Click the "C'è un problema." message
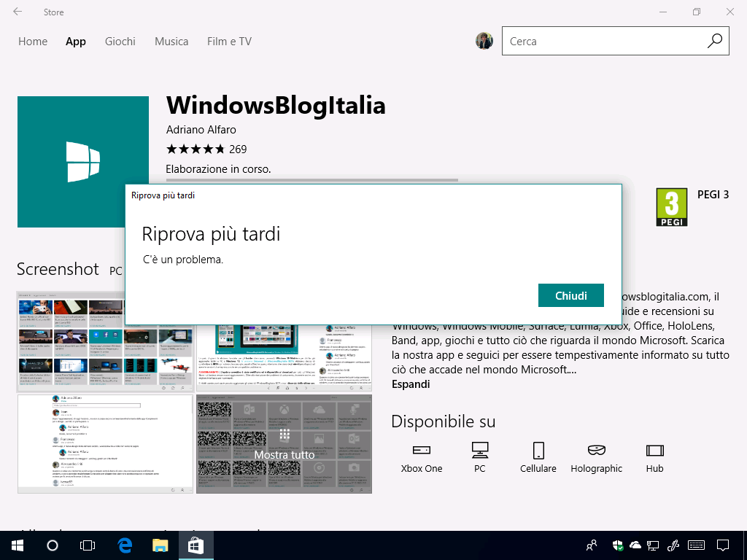 click(x=183, y=260)
